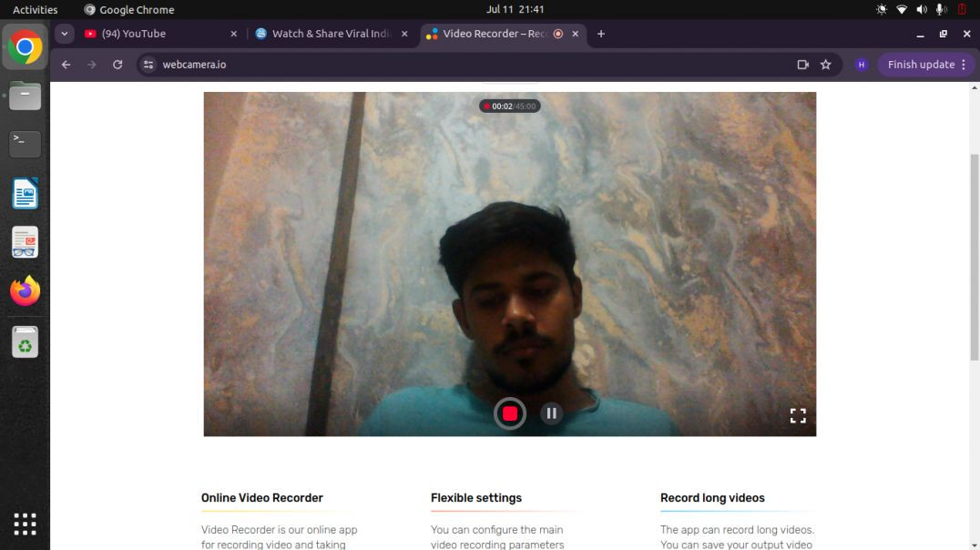Open the Activities overview

35,9
